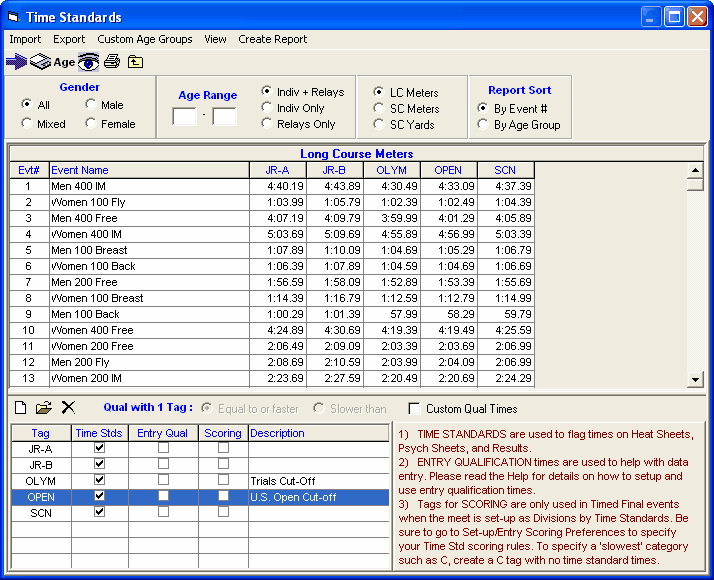The image size is (714, 580).
Task: Click the open folder icon above tag list
Action: (44, 407)
